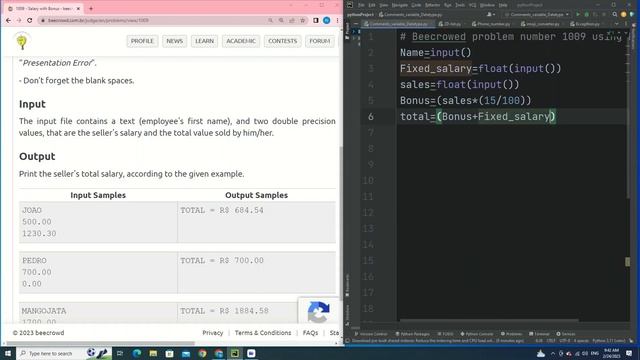
Task: Open Terminal tool window
Action: click(539, 334)
